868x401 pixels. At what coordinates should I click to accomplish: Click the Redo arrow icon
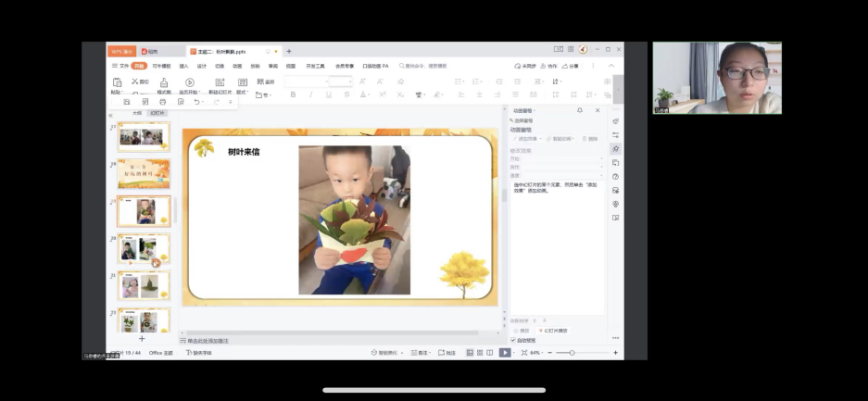point(217,102)
